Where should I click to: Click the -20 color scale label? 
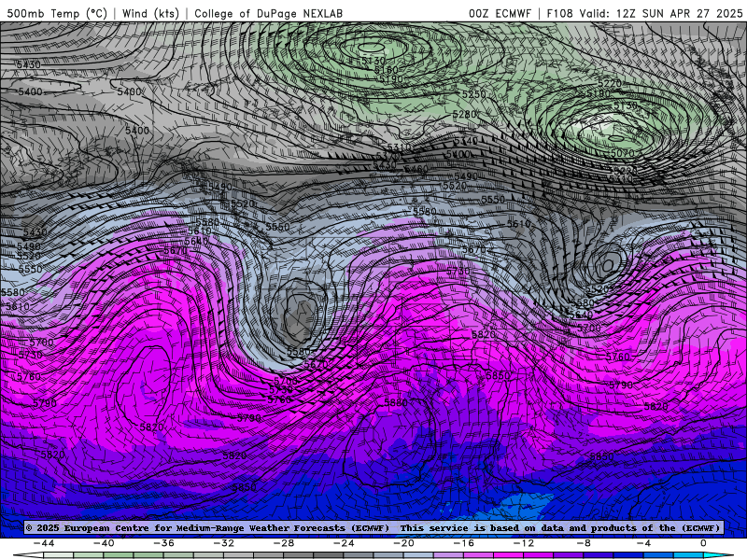tap(404, 543)
